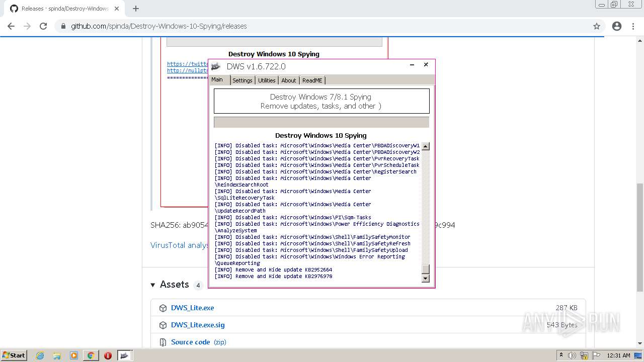Open the Utilities tab in DWS

tap(267, 80)
